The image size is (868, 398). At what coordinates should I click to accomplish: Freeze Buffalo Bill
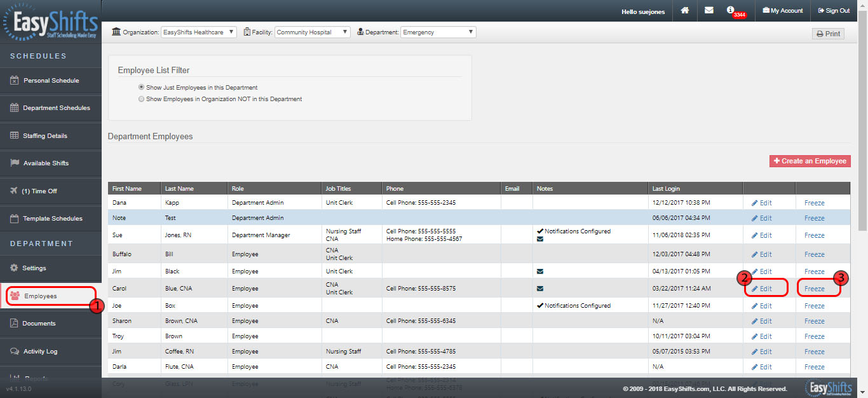(x=815, y=254)
